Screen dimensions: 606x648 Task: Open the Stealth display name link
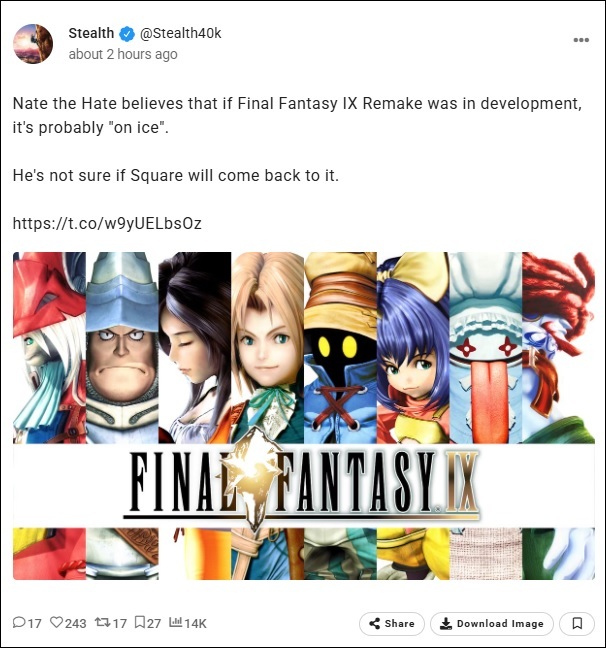tap(91, 33)
